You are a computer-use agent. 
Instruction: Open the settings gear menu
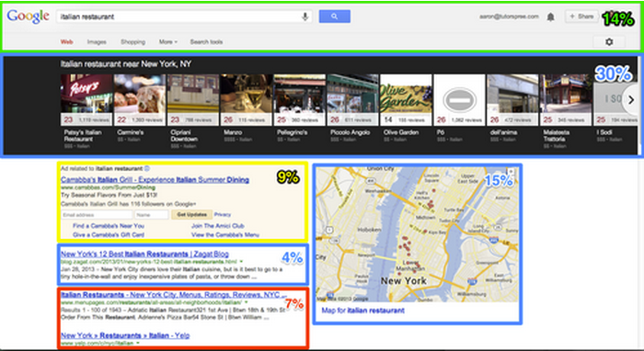coord(609,42)
